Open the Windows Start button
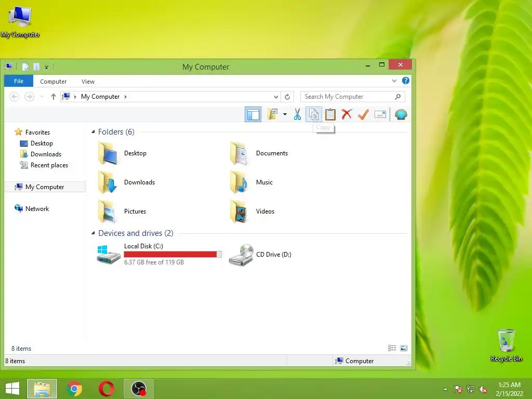 point(12,389)
